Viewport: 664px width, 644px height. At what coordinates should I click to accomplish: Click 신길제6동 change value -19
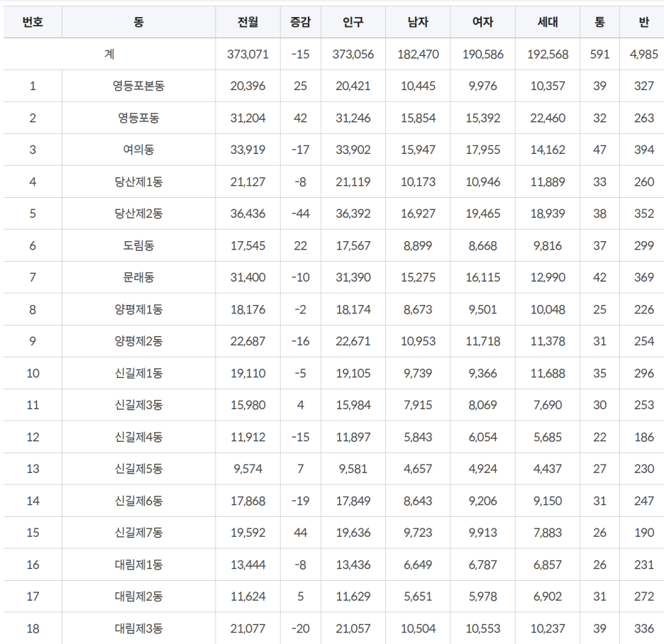coord(300,501)
